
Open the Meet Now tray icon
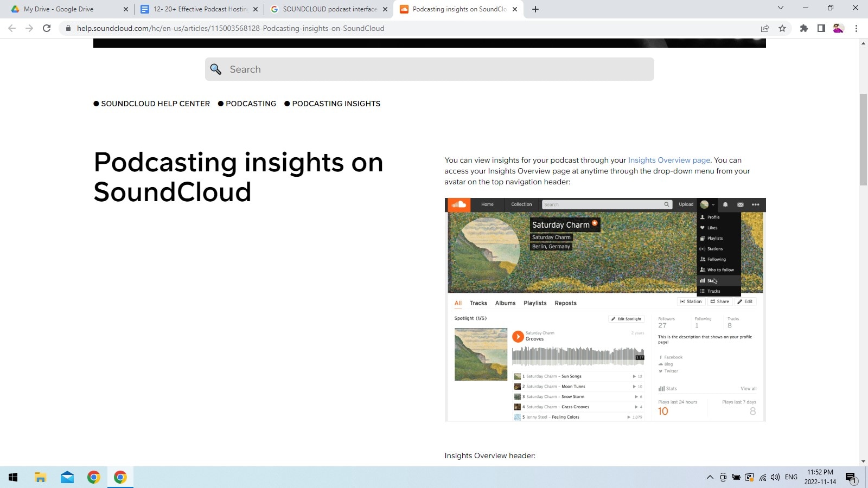click(x=723, y=477)
